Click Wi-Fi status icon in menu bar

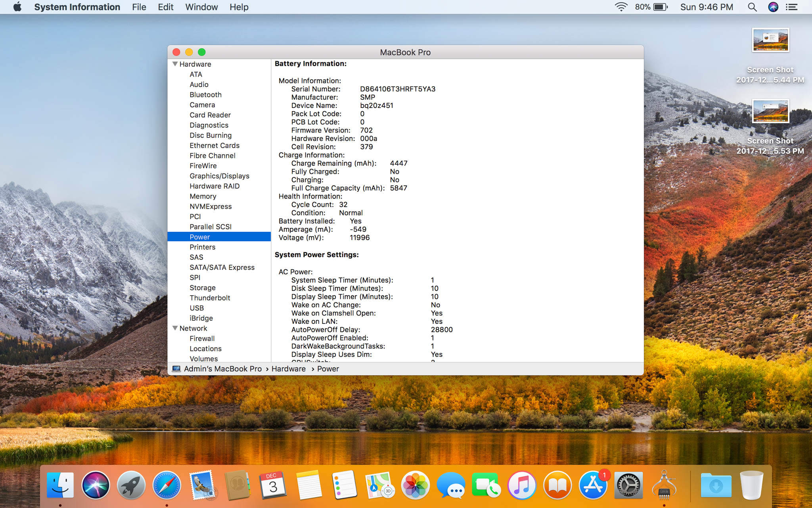(621, 7)
